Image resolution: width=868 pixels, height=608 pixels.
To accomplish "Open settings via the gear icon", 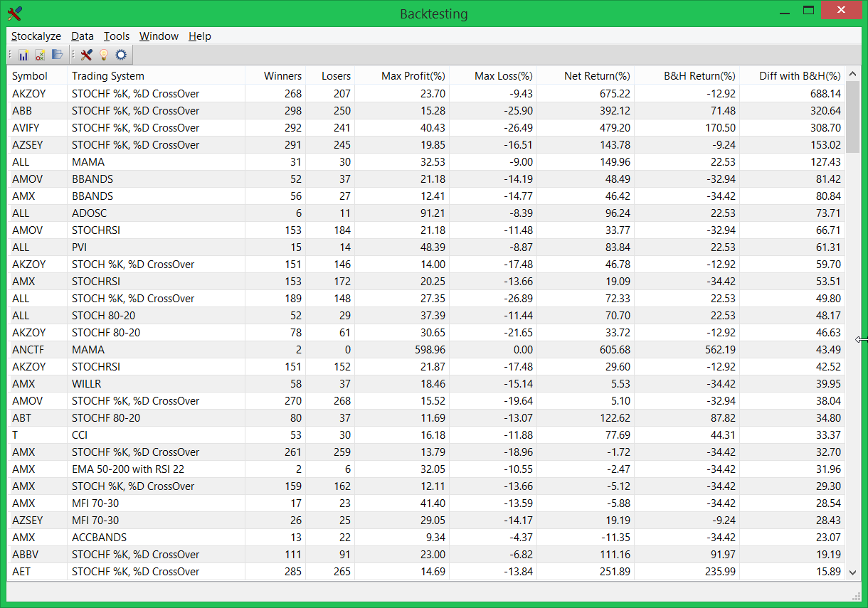I will (121, 55).
